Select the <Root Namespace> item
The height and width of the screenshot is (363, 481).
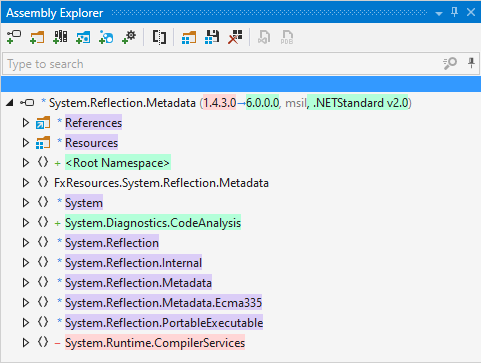pyautogui.click(x=118, y=163)
